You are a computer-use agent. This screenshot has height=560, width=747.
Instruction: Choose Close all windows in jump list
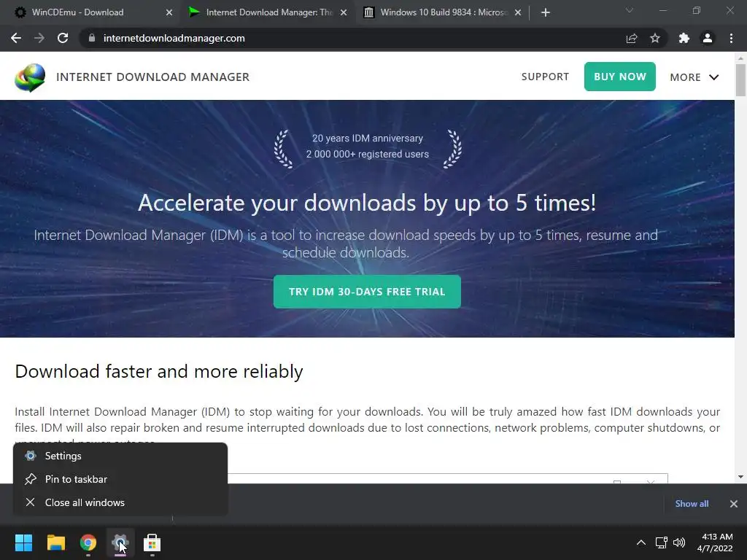point(120,502)
